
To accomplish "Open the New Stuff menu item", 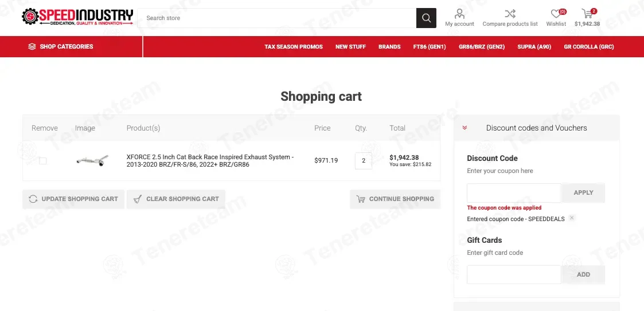I will pyautogui.click(x=350, y=47).
